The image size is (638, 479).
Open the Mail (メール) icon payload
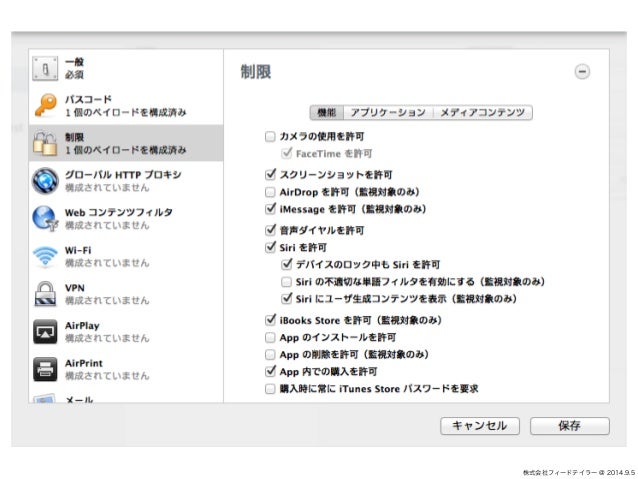(44, 398)
